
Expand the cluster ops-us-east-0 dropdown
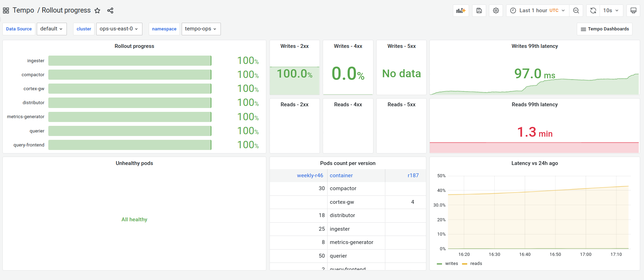point(119,29)
